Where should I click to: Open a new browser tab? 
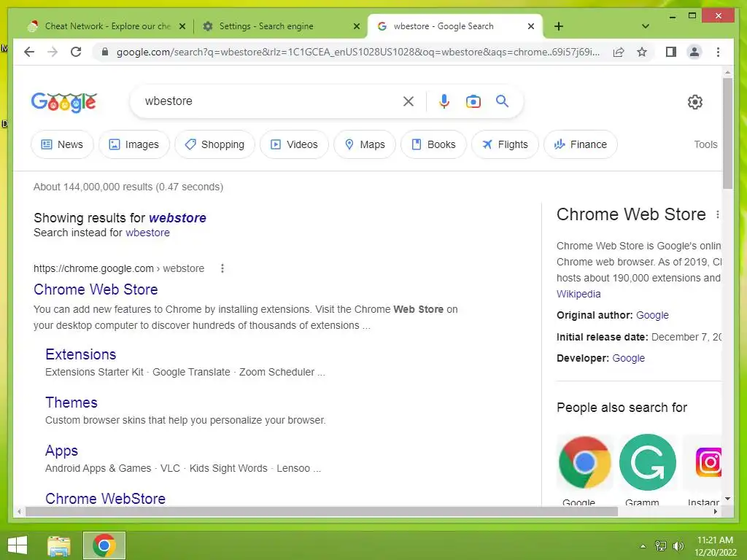click(559, 26)
